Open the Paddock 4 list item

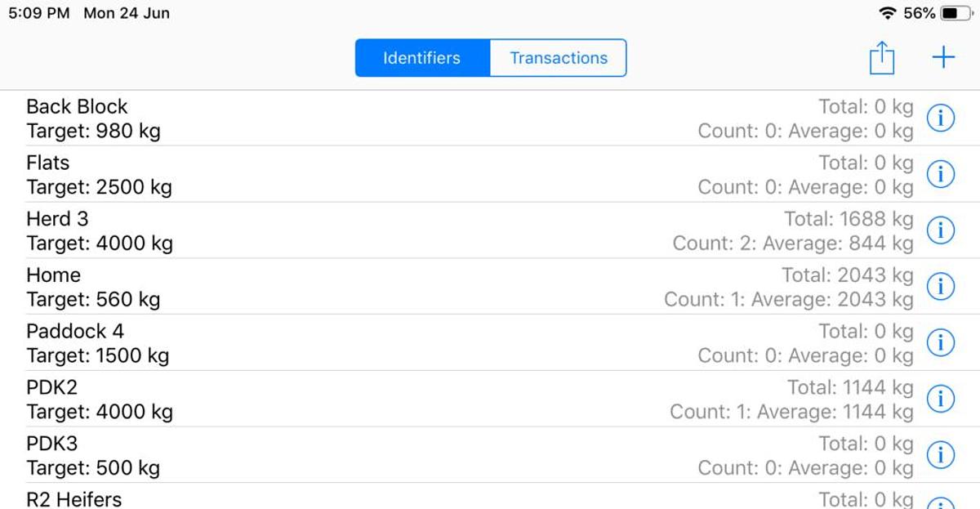[x=327, y=343]
